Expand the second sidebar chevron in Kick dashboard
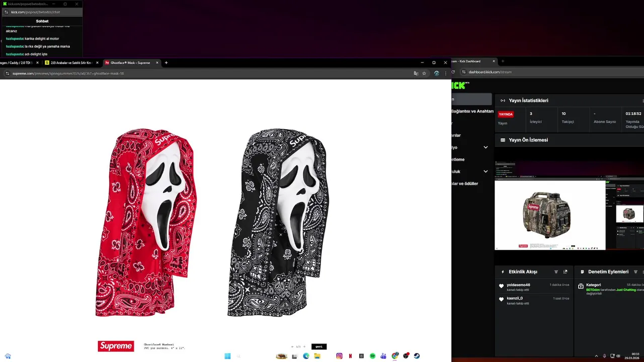This screenshot has width=644, height=362. (486, 171)
